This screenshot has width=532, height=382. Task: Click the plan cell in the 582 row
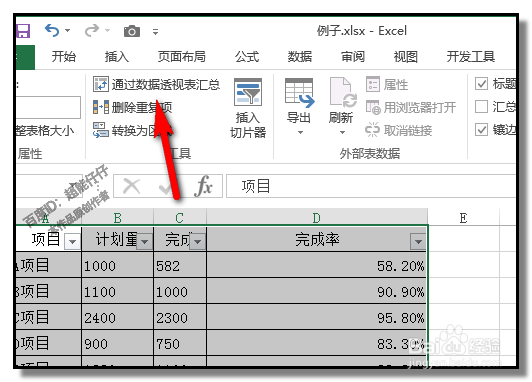(117, 266)
